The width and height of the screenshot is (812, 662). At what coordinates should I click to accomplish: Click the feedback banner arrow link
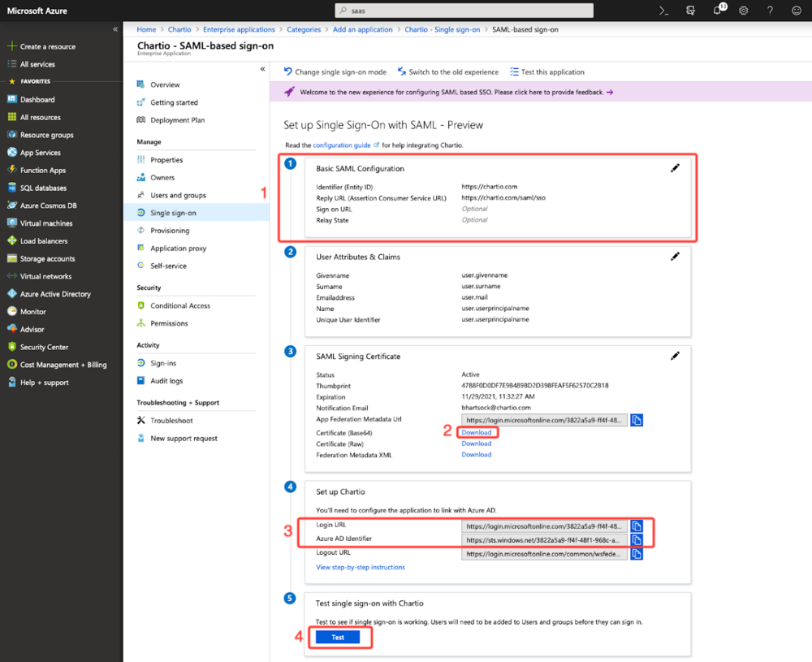(610, 93)
